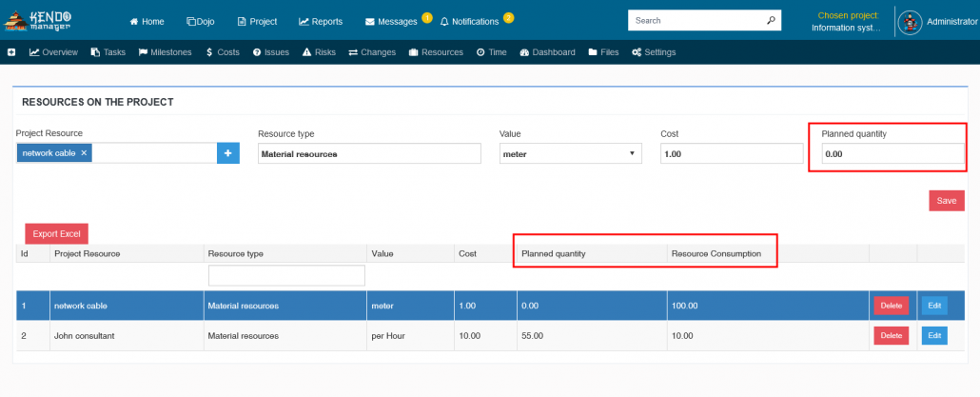Screen dimensions: 980x397
Task: Click the Notifications badge showing 2
Action: tap(509, 17)
